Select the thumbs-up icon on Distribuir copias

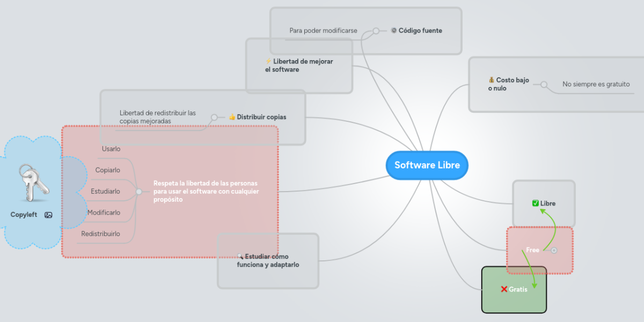[x=232, y=117]
